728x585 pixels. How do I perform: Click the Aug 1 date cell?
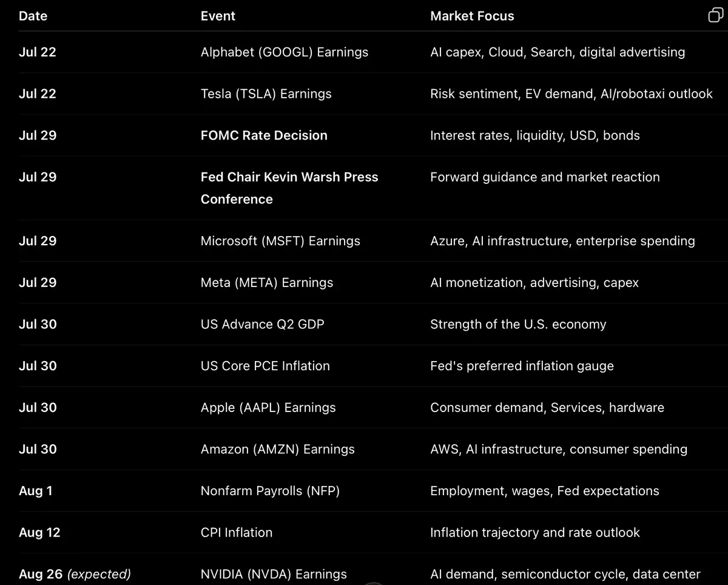pyautogui.click(x=35, y=491)
